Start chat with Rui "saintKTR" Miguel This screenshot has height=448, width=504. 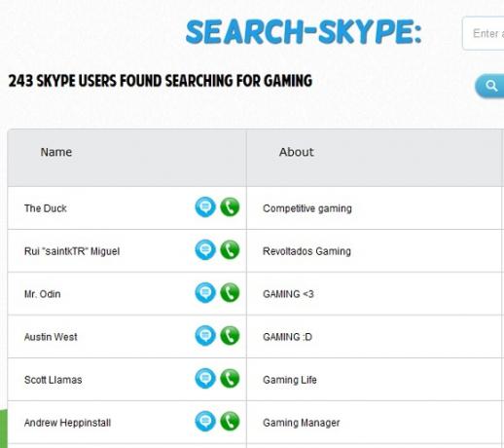pos(205,250)
